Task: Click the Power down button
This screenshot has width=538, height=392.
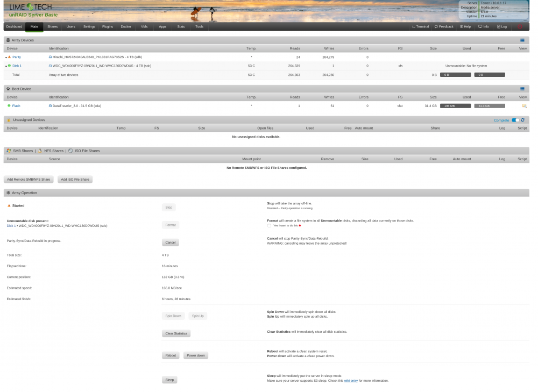Action: tap(196, 355)
